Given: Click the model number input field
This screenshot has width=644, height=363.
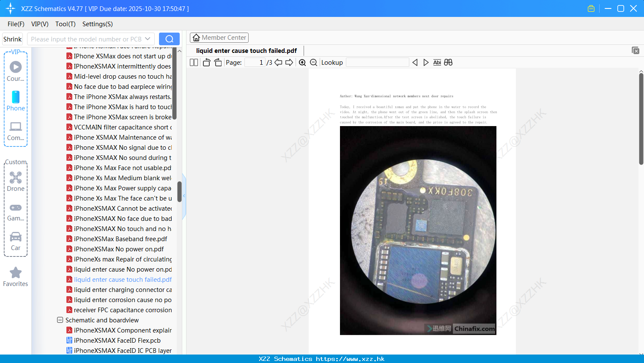Looking at the screenshot, I should (86, 39).
